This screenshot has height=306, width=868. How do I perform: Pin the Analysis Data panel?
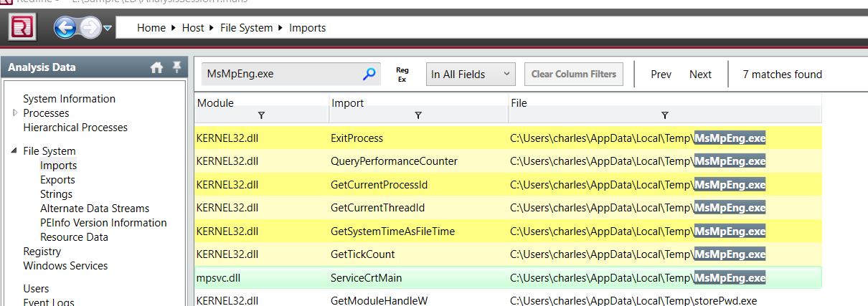pyautogui.click(x=176, y=67)
